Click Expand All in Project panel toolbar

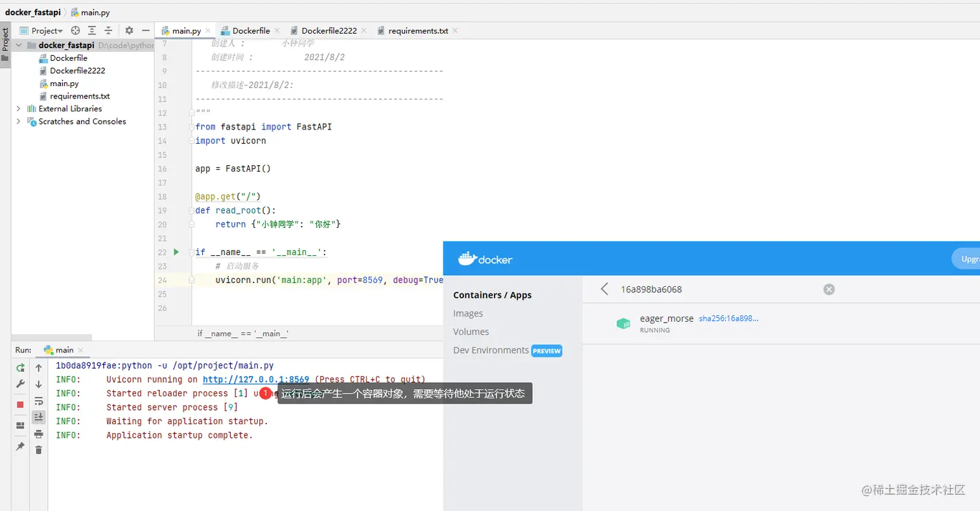click(92, 30)
